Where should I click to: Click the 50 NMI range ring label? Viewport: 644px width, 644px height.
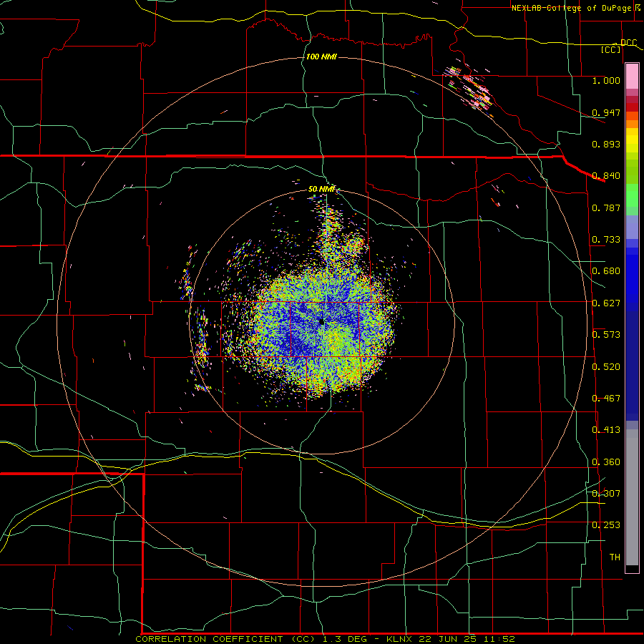click(x=321, y=189)
